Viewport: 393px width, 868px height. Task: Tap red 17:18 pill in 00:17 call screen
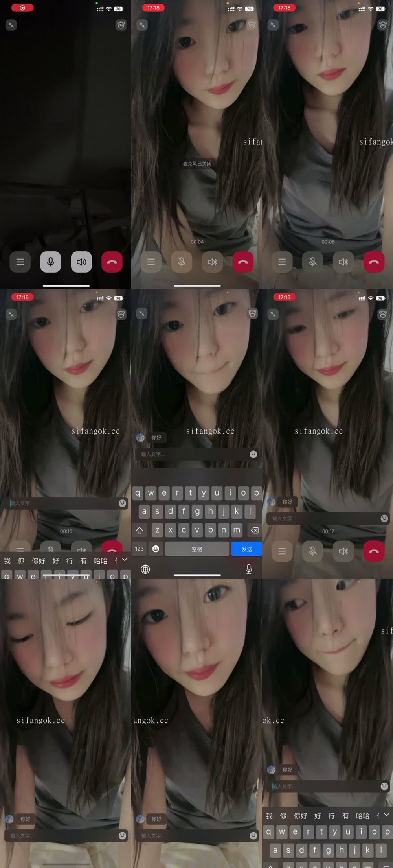pyautogui.click(x=284, y=297)
